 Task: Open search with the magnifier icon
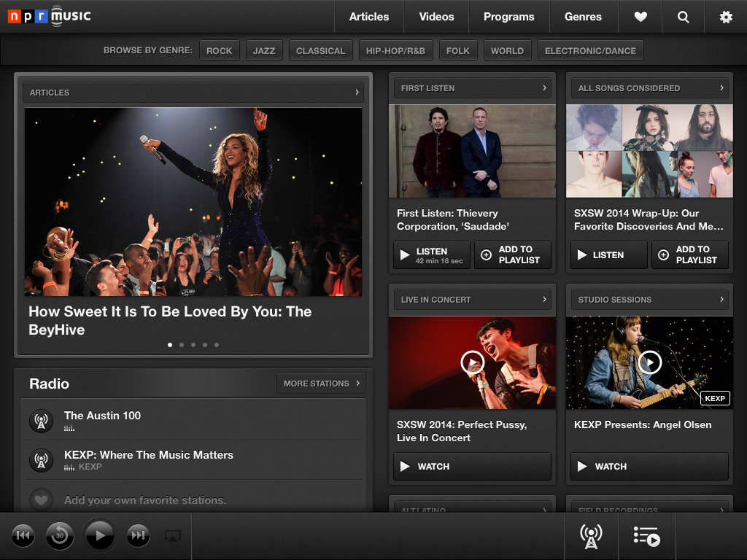tap(683, 17)
